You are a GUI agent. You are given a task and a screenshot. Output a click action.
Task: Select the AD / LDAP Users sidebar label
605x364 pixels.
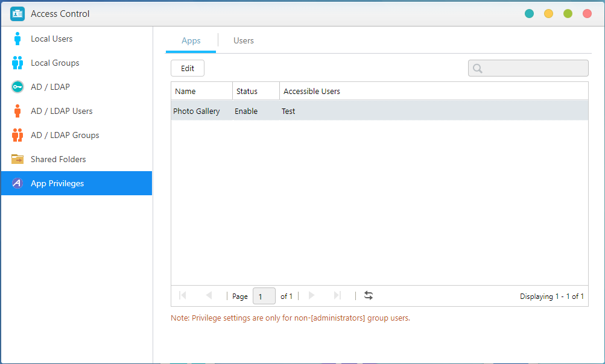click(x=62, y=111)
